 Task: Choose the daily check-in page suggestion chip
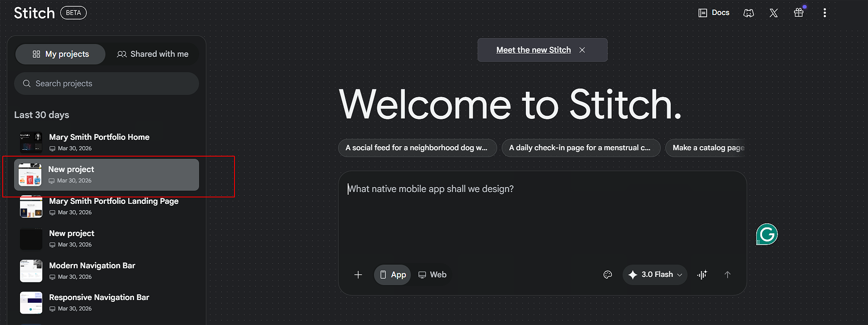(581, 148)
